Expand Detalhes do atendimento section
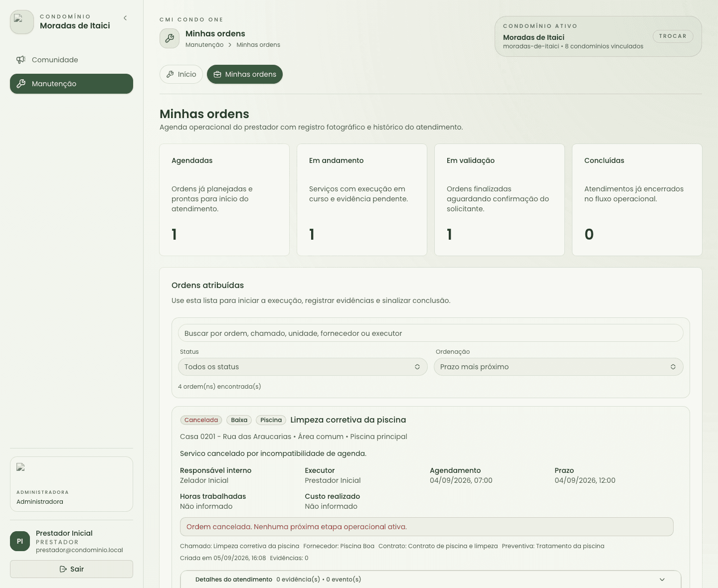Image resolution: width=718 pixels, height=588 pixels. 430,579
